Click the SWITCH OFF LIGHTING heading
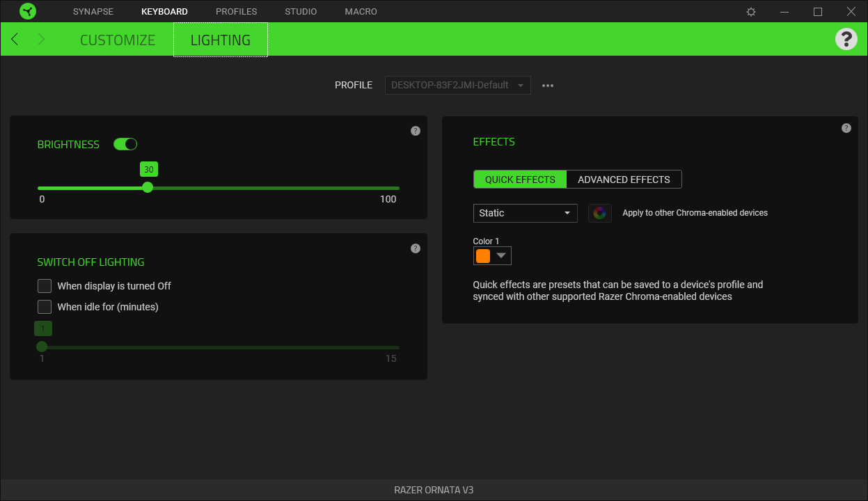 point(91,262)
